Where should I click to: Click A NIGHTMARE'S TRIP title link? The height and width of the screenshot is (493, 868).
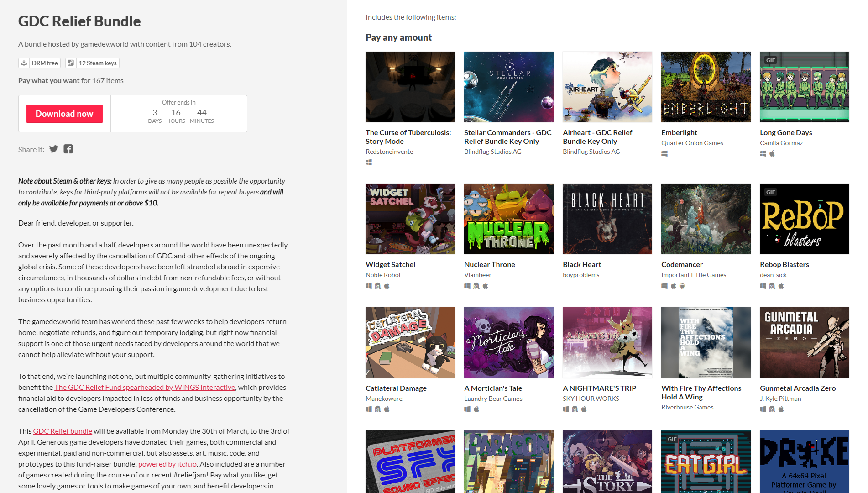tap(599, 388)
